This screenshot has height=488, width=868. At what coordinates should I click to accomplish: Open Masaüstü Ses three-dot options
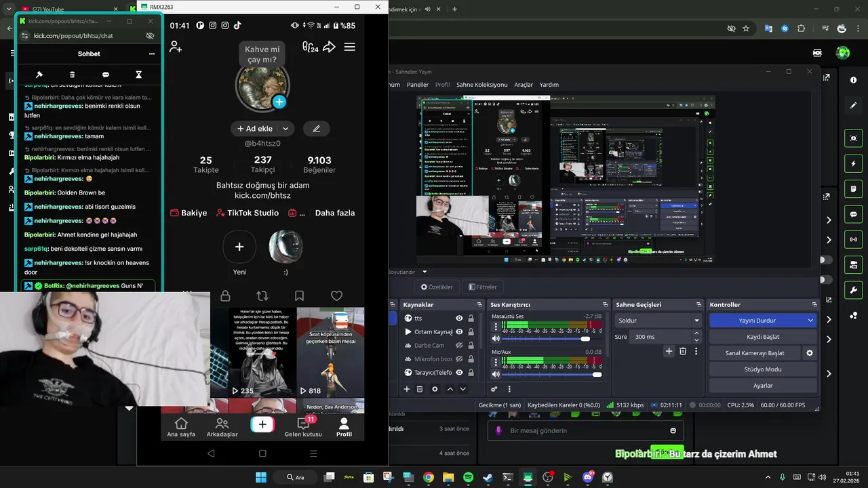496,326
